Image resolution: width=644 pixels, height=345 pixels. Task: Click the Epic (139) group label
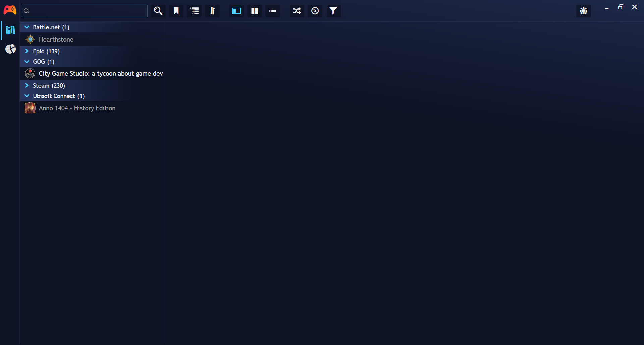(x=46, y=51)
